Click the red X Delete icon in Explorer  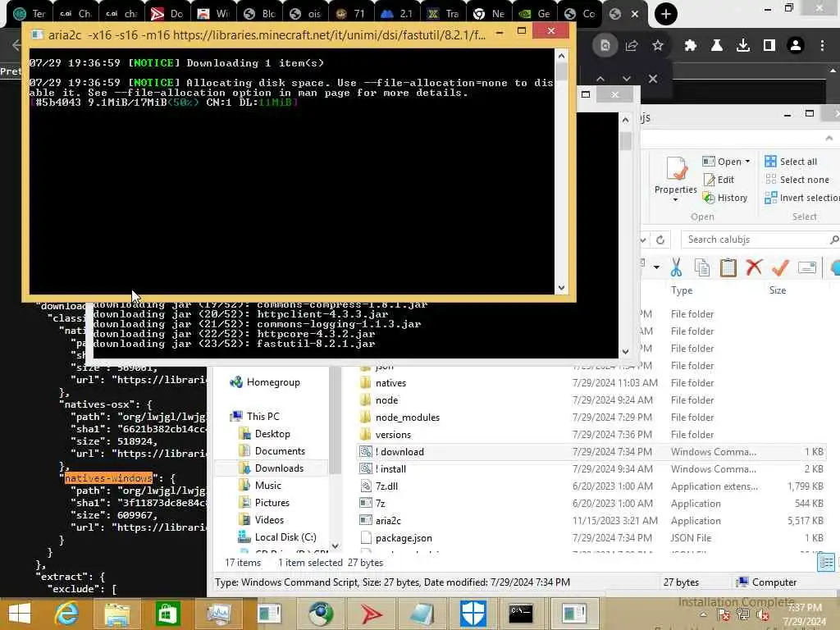755,267
